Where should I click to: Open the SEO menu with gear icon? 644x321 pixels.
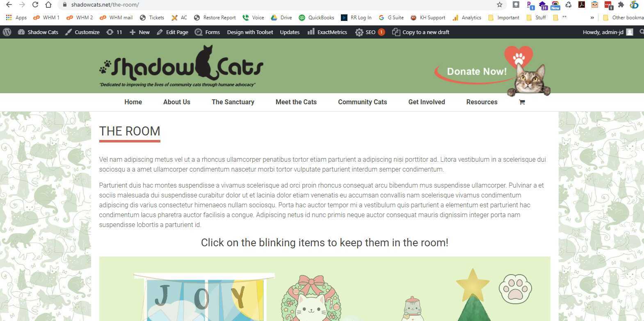coord(370,32)
